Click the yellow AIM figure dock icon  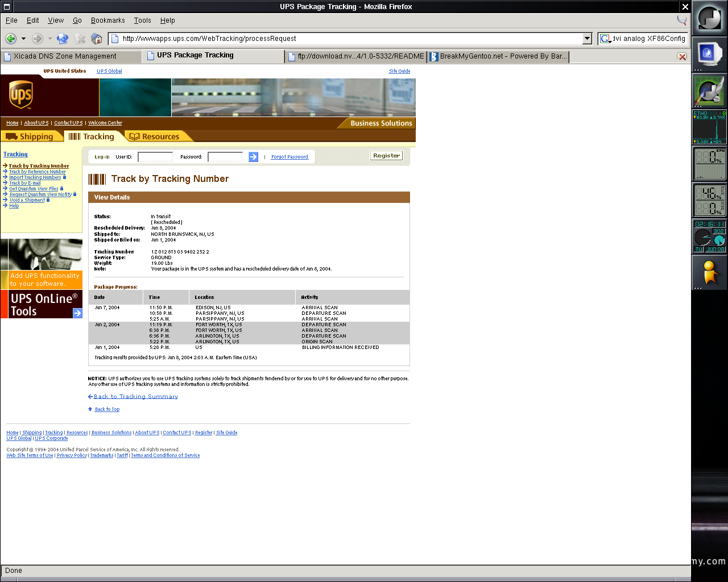click(x=709, y=273)
